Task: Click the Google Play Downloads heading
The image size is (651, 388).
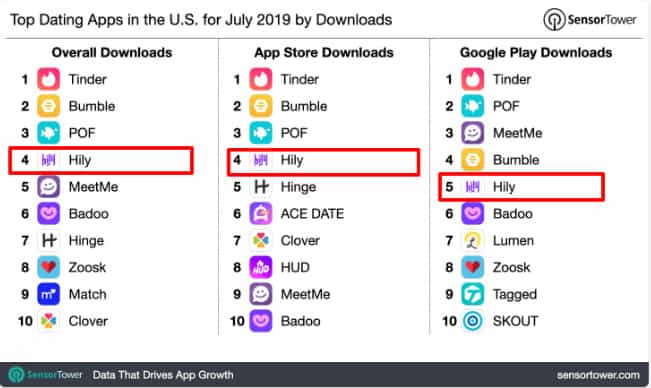Action: 536,53
